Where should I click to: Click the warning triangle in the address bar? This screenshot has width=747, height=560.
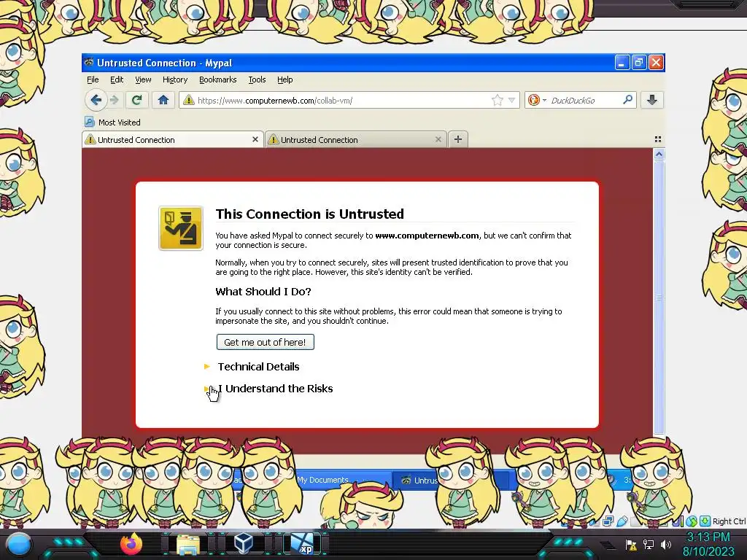[189, 100]
